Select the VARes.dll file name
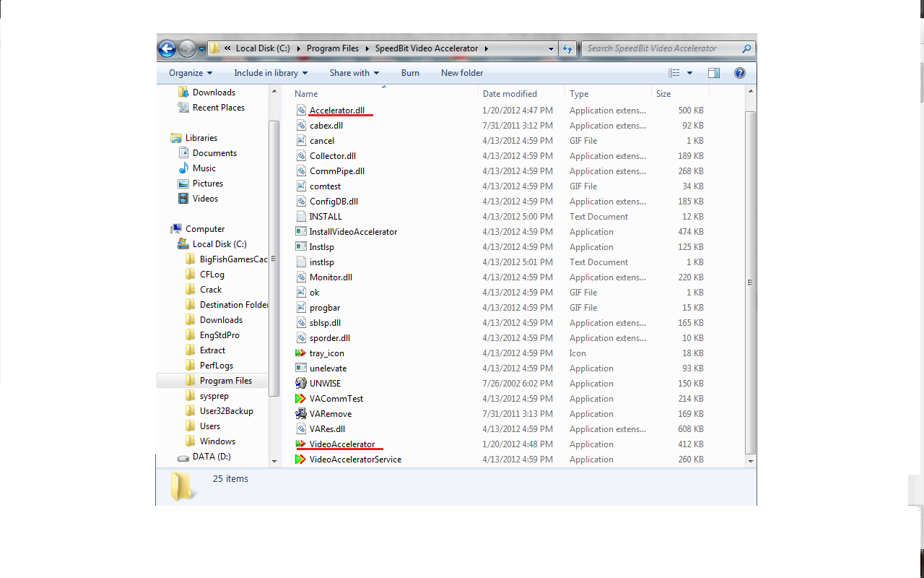 [327, 429]
